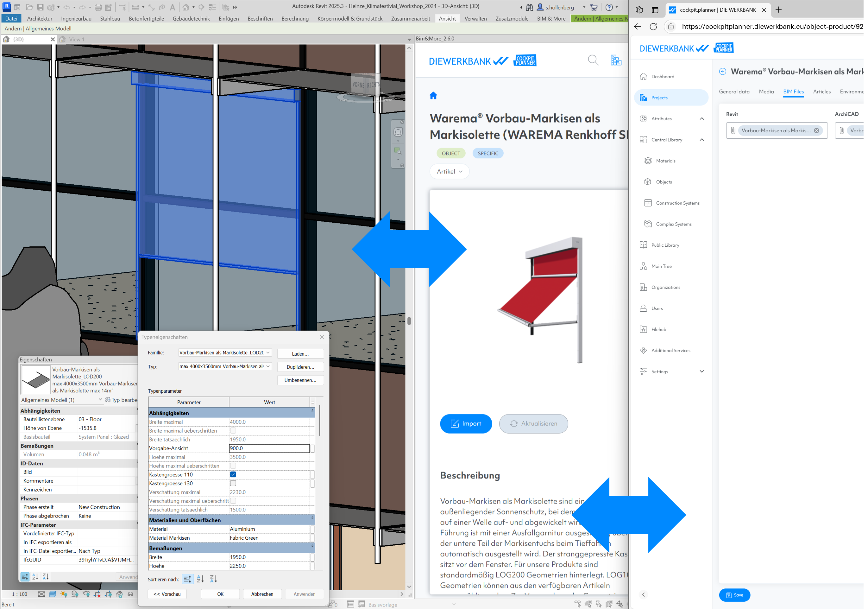Open the Architektur ribbon tab
The width and height of the screenshot is (868, 609).
click(40, 19)
